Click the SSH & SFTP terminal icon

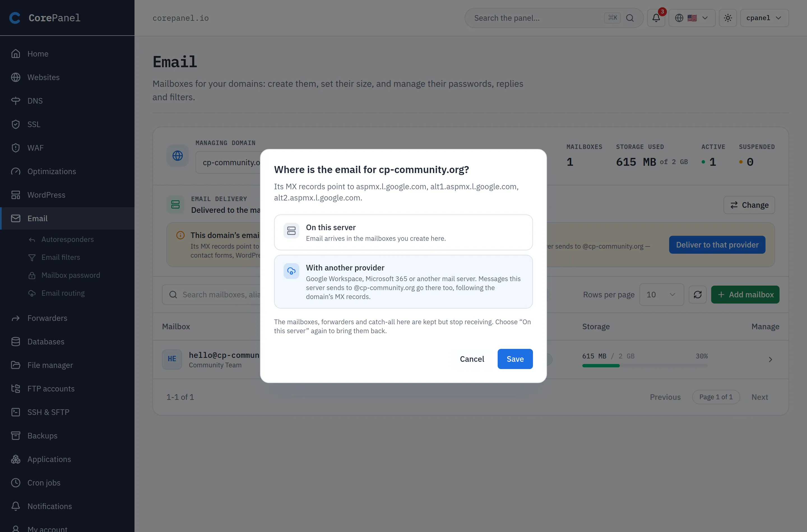point(16,412)
